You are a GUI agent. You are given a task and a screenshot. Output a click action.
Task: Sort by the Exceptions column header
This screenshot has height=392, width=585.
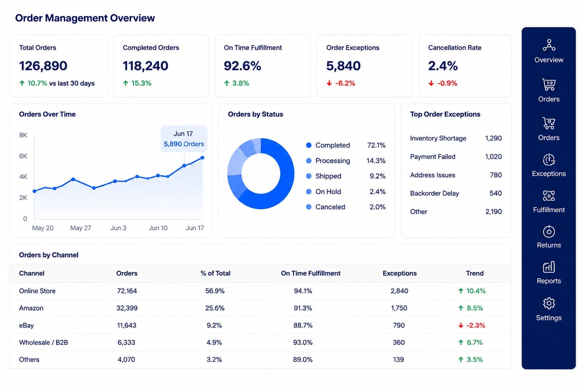pyautogui.click(x=400, y=273)
